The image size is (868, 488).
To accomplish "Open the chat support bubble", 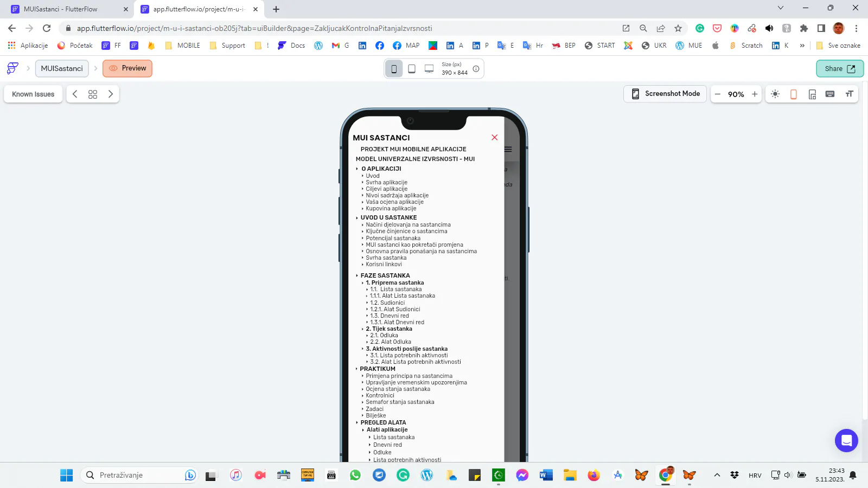I will click(846, 440).
